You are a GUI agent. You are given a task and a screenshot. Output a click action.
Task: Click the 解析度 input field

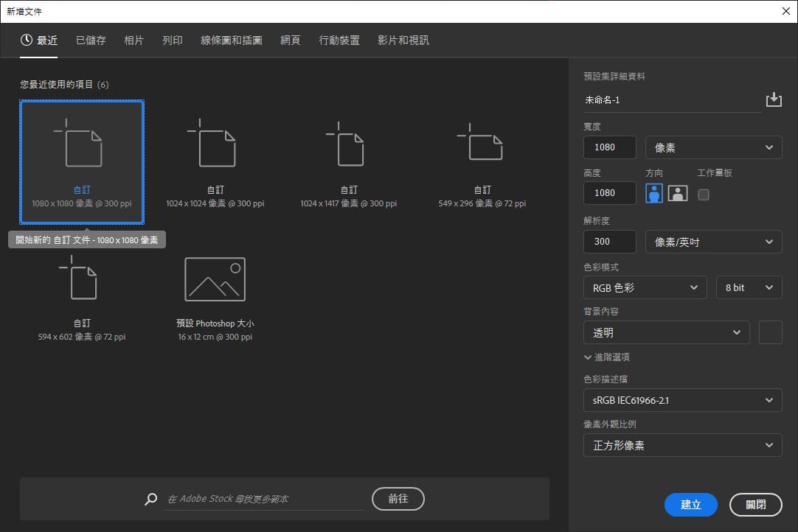pos(609,242)
